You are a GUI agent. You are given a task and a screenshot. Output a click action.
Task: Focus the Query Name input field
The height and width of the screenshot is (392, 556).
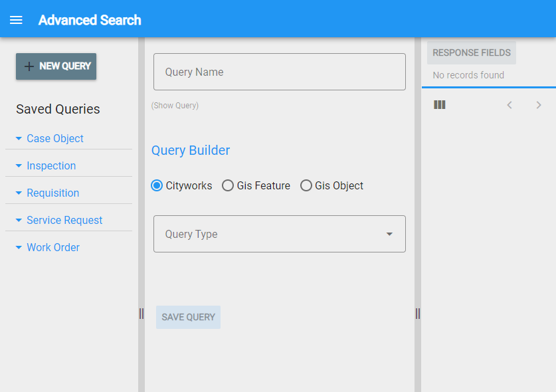tap(280, 72)
